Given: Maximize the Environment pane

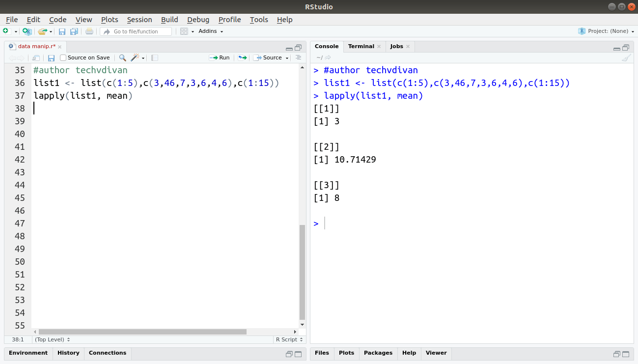Looking at the screenshot, I should pyautogui.click(x=298, y=354).
